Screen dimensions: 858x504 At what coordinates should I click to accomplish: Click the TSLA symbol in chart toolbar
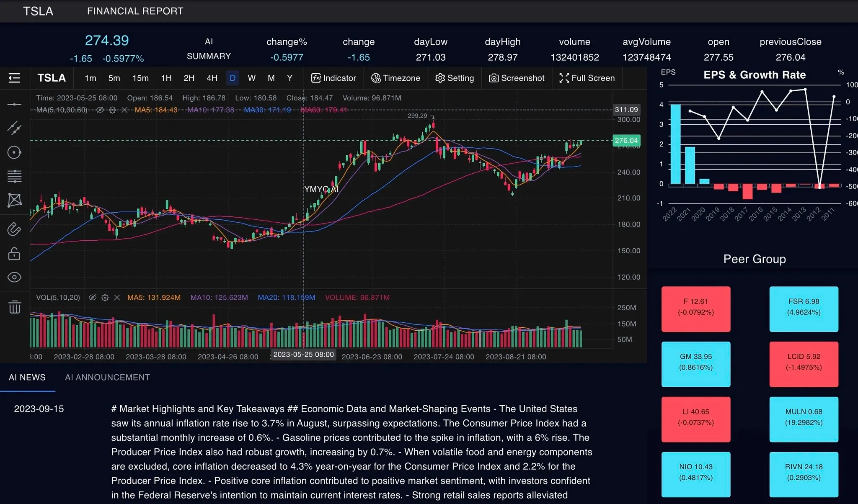pyautogui.click(x=52, y=78)
